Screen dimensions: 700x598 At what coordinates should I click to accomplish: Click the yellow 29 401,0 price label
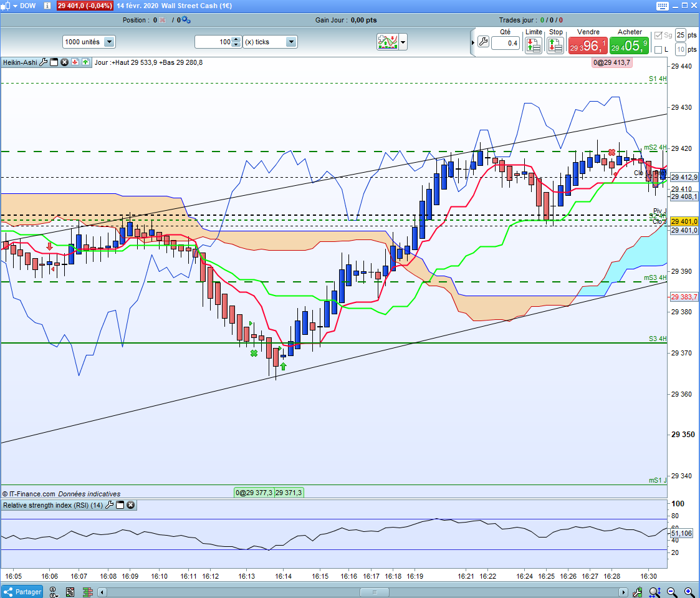684,221
